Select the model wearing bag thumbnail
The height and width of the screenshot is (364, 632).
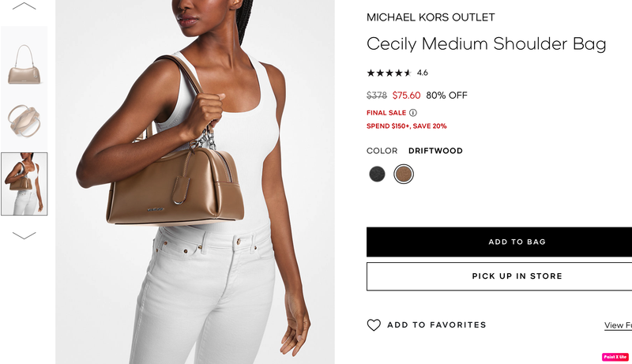[x=24, y=184]
